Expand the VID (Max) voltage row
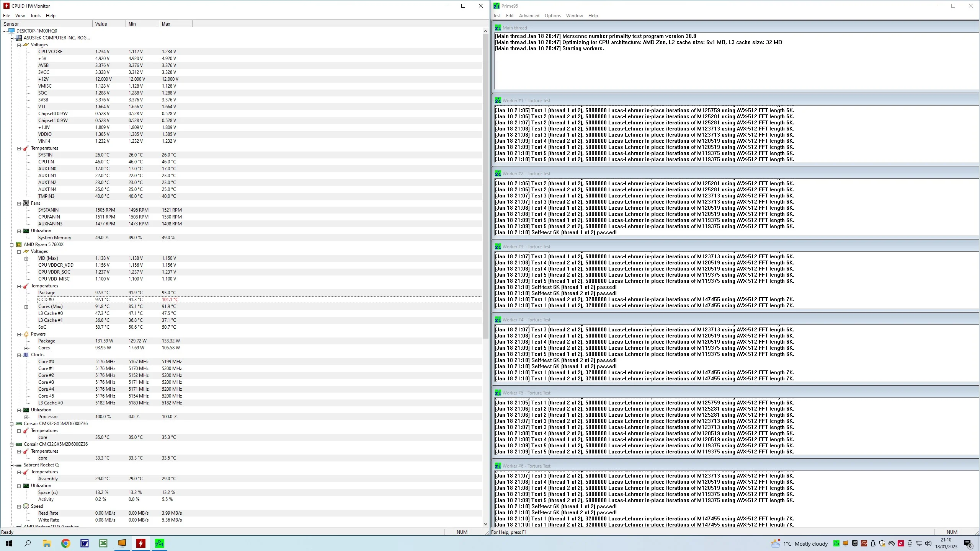This screenshot has height=551, width=980. click(26, 258)
